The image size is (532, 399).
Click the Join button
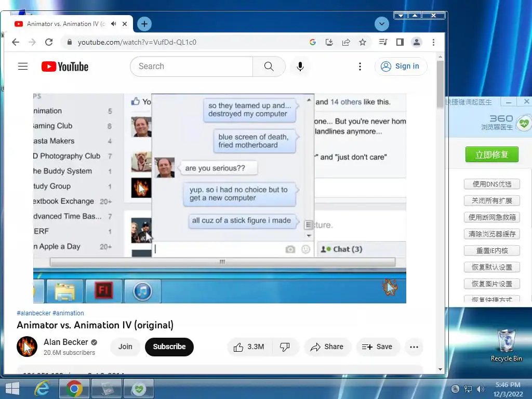[x=125, y=347]
